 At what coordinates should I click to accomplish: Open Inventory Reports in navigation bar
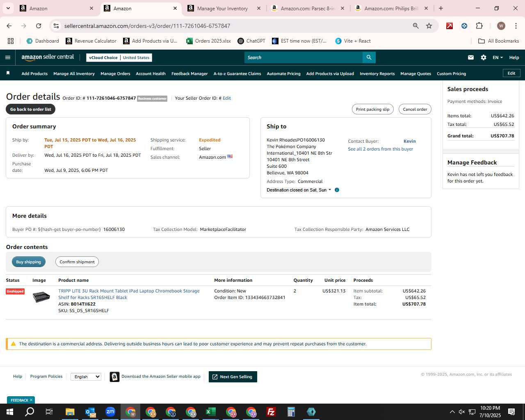pos(377,74)
